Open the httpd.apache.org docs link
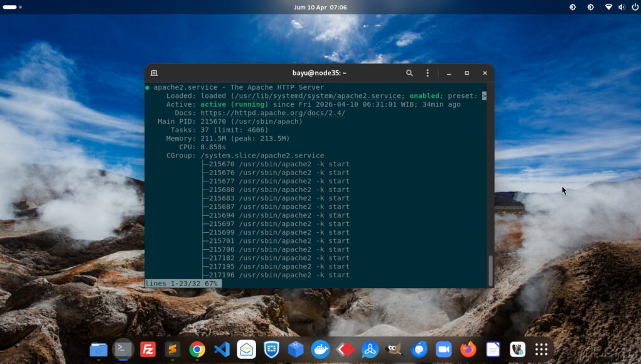 click(272, 113)
